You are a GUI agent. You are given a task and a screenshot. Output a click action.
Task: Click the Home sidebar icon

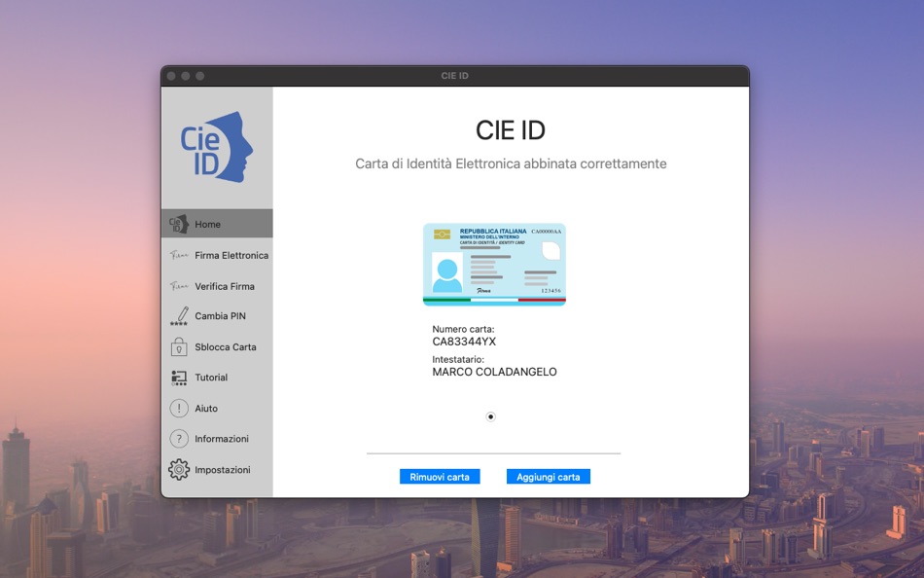pos(179,224)
